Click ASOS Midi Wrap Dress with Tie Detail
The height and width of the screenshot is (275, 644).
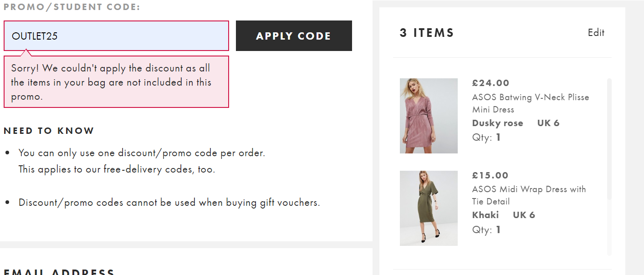pyautogui.click(x=529, y=195)
